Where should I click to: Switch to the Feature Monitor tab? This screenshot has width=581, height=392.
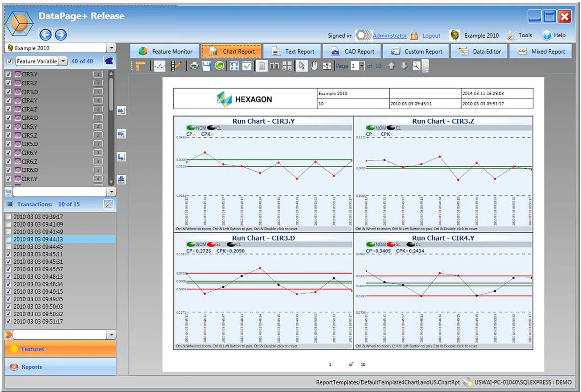click(x=165, y=51)
